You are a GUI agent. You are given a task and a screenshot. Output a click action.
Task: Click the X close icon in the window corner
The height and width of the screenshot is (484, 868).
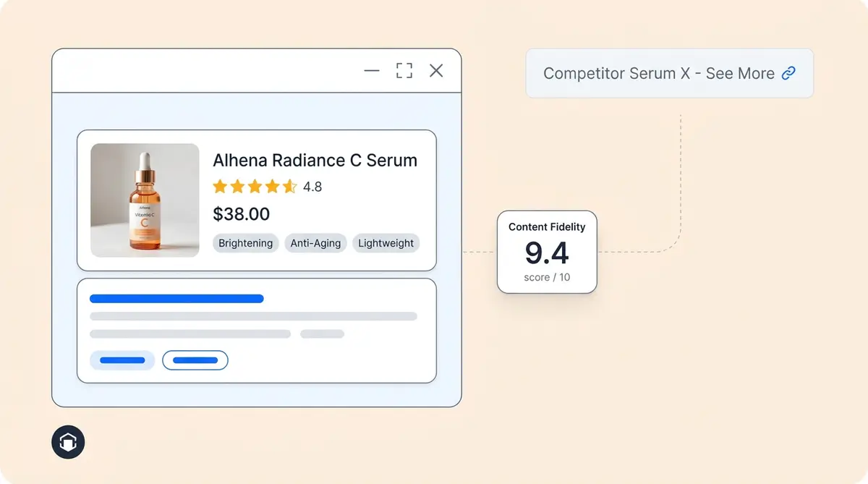[x=436, y=70]
